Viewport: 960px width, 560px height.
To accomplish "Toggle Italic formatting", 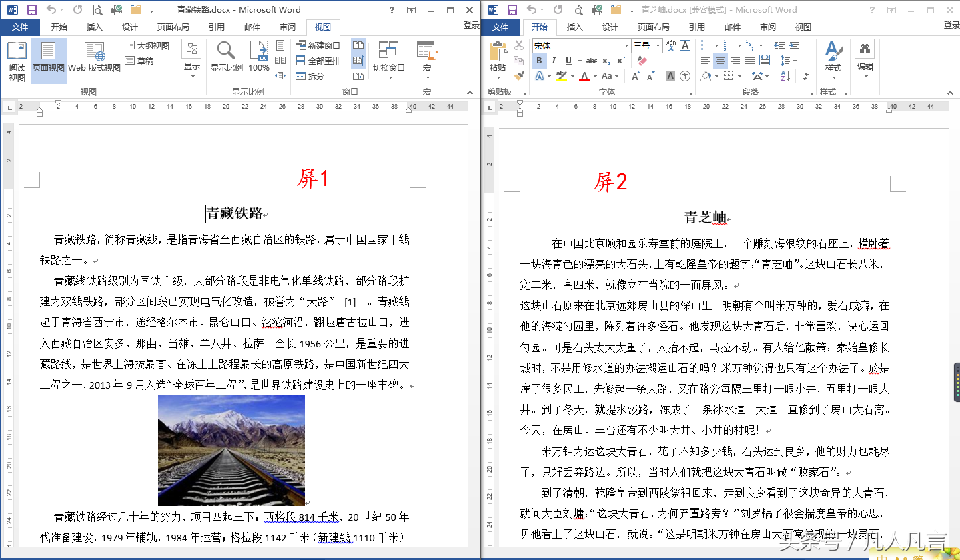I will [554, 61].
